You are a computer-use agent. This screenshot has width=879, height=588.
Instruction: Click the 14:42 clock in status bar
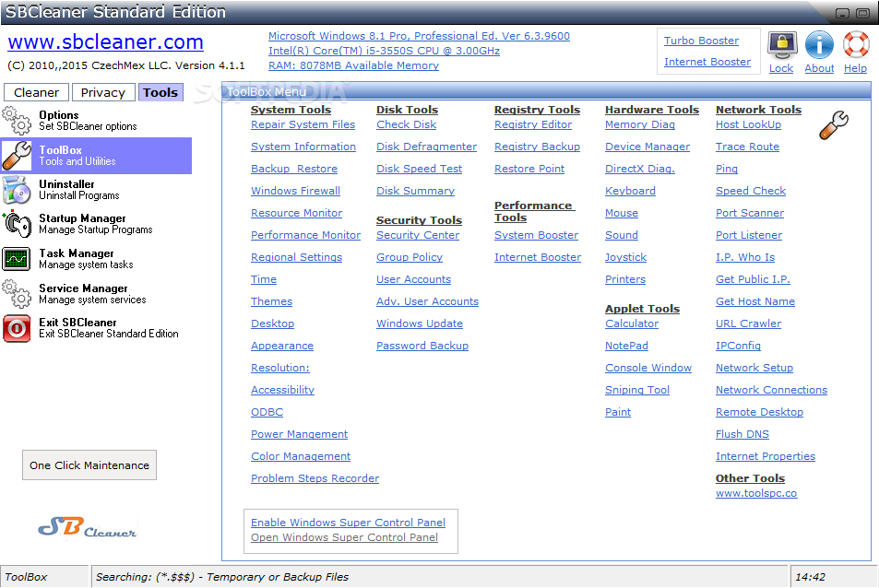[x=810, y=577]
